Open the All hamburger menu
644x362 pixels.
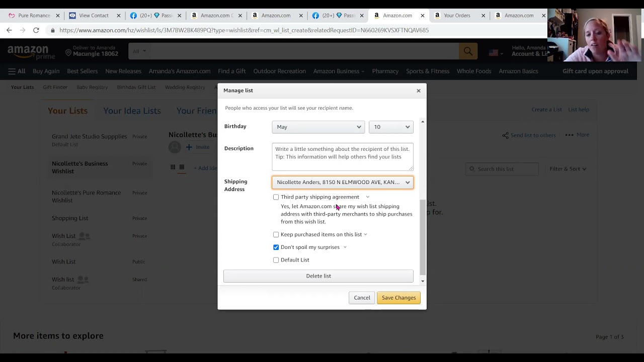[x=17, y=71]
